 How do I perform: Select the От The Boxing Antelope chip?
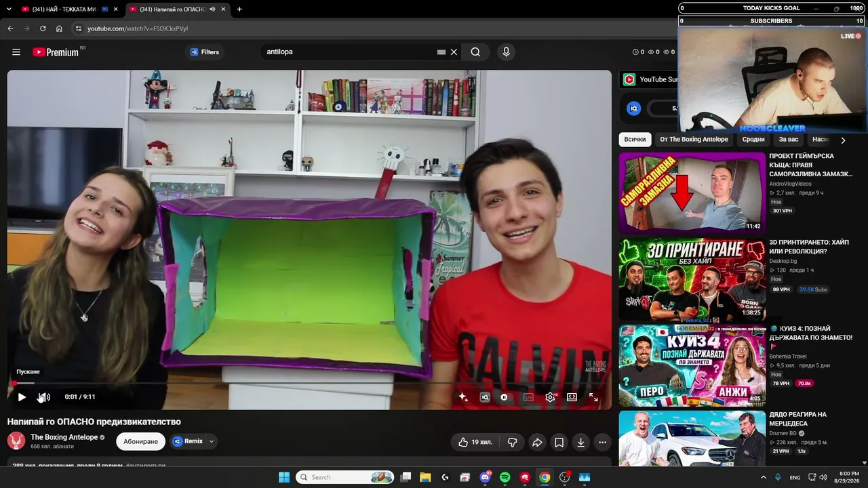pyautogui.click(x=694, y=140)
